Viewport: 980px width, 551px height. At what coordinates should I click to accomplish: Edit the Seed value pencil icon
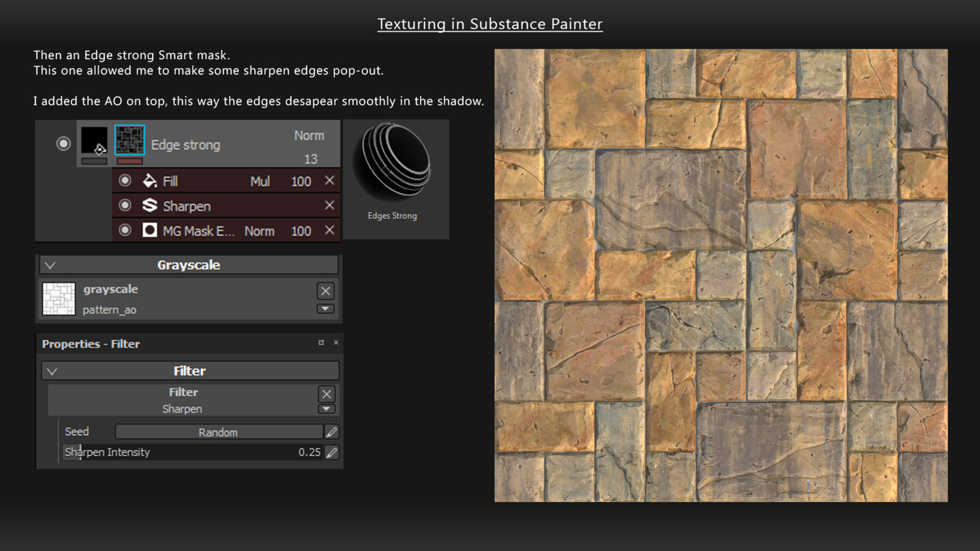tap(331, 432)
